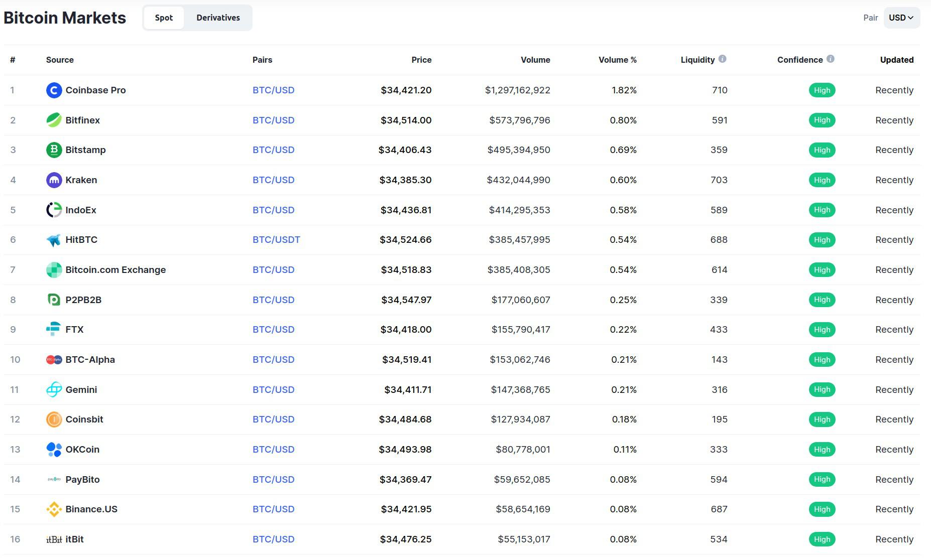Screen dimensions: 931x560
Task: Open the Pair currency dropdown showing USD
Action: tap(902, 18)
